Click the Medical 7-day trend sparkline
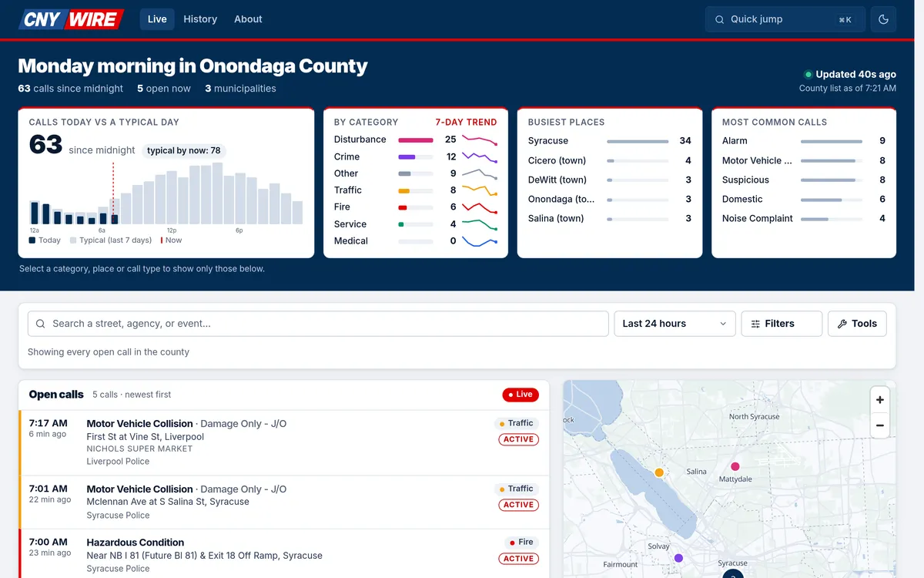The width and height of the screenshot is (924, 578). (480, 241)
